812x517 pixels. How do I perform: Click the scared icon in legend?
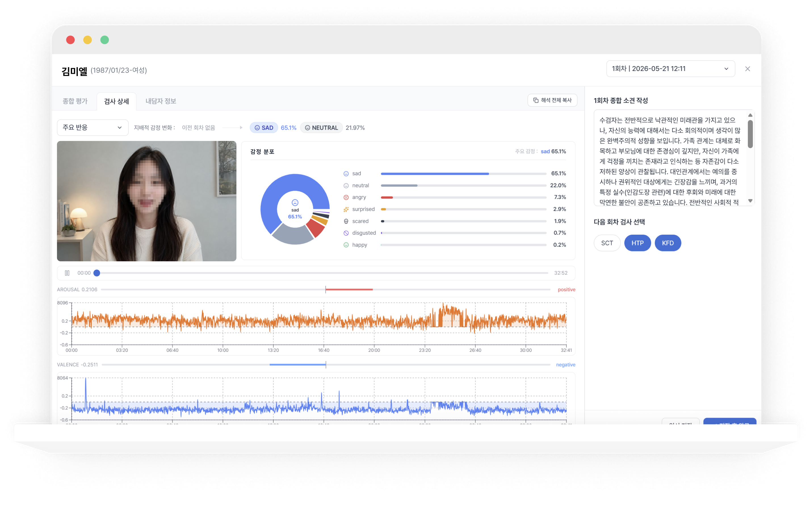(x=346, y=221)
